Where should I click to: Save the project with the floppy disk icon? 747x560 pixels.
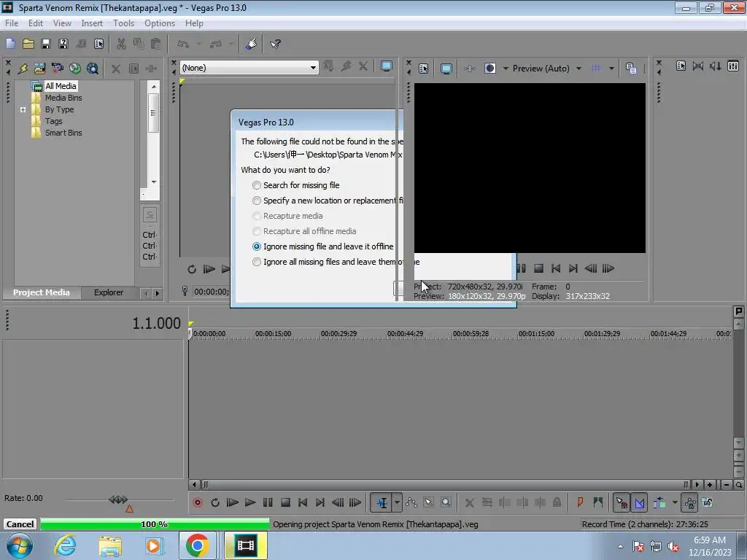coord(46,44)
